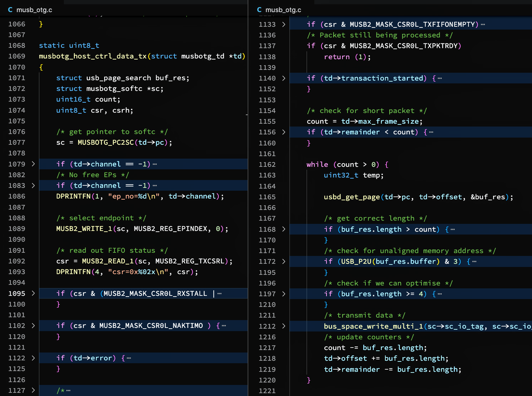Click MUSB2_WRITE_1 EPINDEX line
This screenshot has height=396, width=532.
(x=142, y=228)
